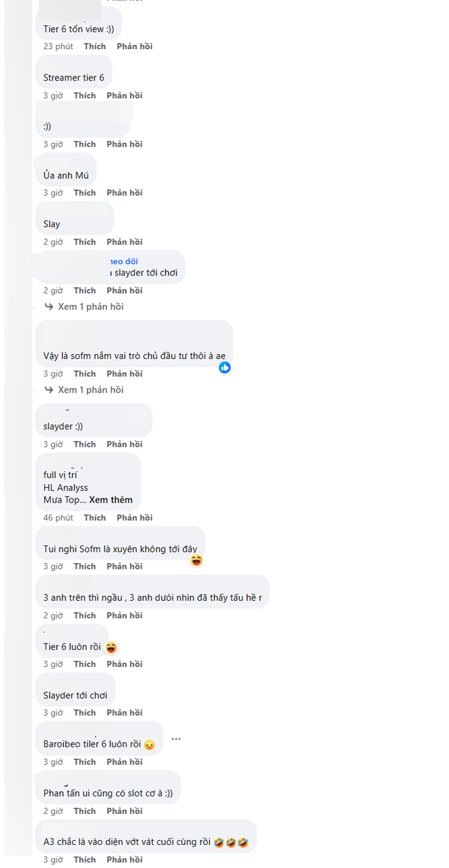449x868 pixels.
Task: Open the '46 phút' timestamp link
Action: (x=58, y=517)
